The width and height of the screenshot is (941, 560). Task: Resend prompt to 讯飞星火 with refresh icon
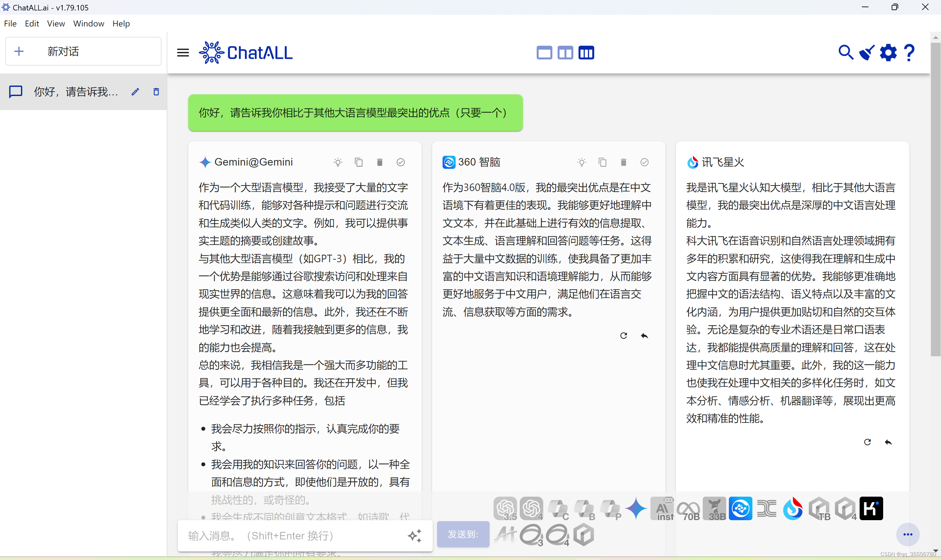[867, 442]
